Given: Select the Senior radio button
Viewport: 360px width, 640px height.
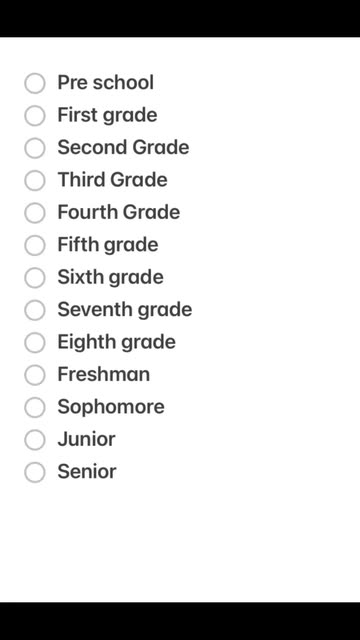Looking at the screenshot, I should (x=35, y=472).
